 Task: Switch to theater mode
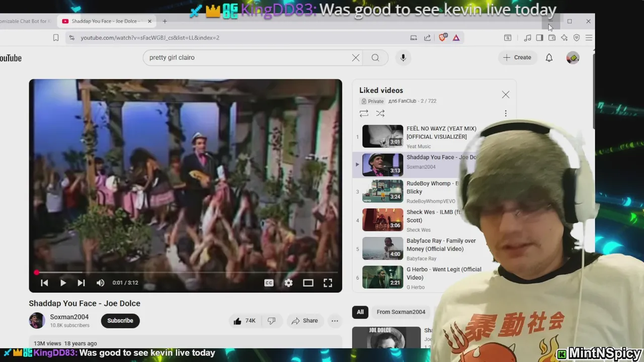click(308, 283)
